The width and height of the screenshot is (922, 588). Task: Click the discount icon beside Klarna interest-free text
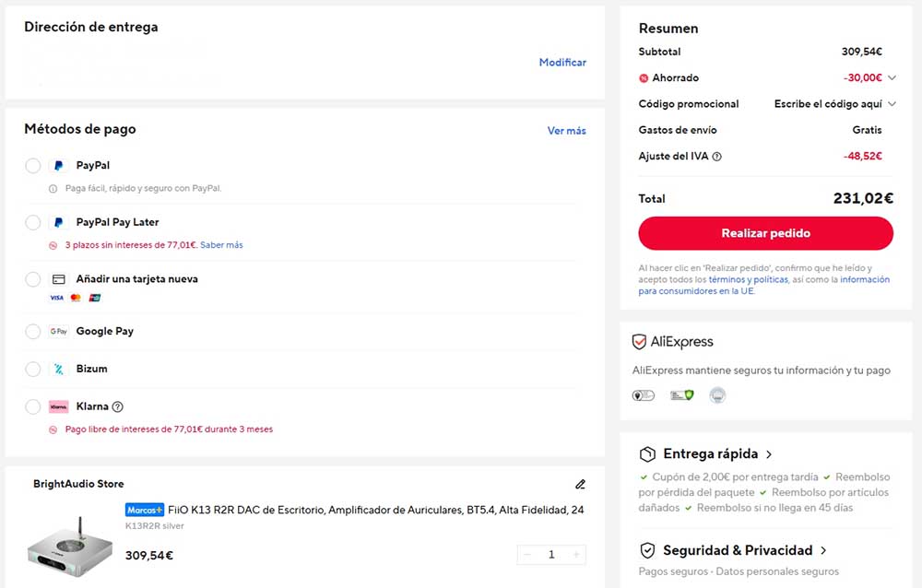pos(53,429)
